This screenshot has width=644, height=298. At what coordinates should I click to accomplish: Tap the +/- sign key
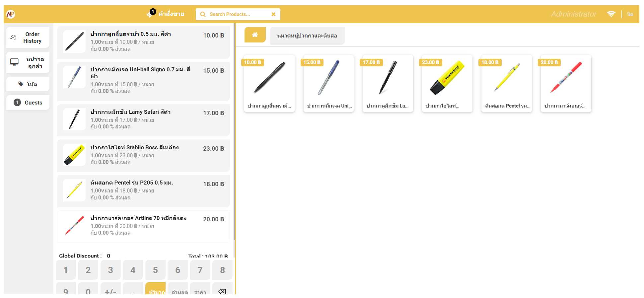pyautogui.click(x=110, y=289)
